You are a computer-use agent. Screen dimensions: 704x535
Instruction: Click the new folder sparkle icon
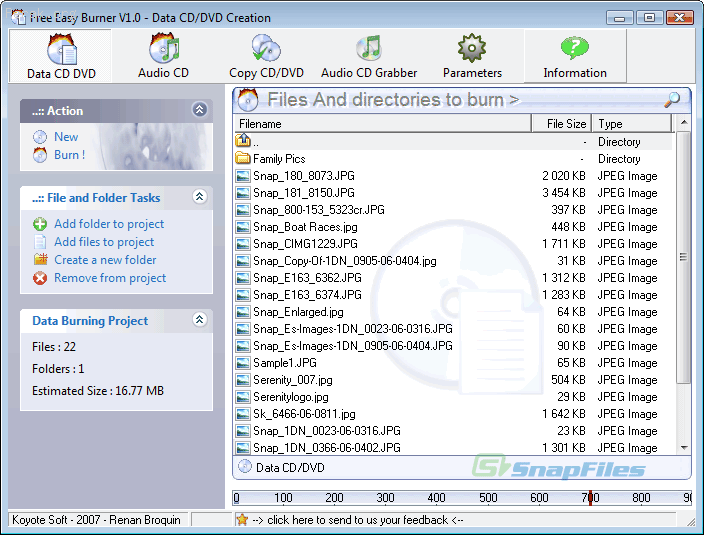coord(40,259)
